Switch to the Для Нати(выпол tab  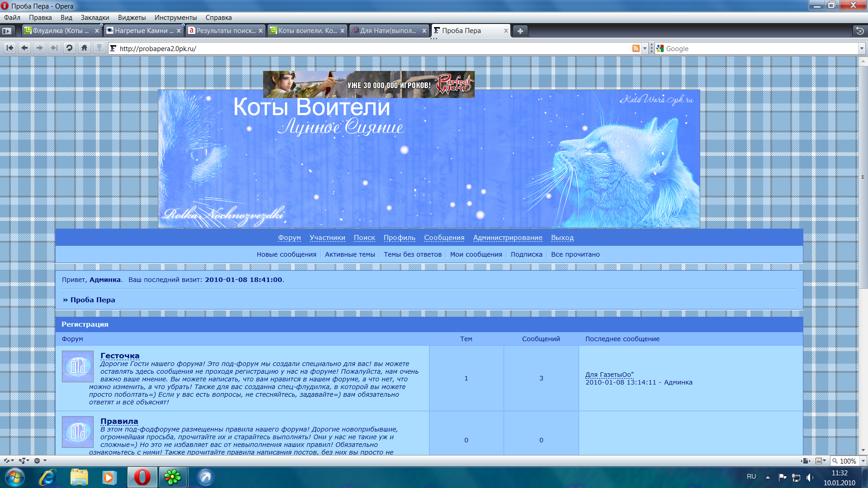coord(389,31)
